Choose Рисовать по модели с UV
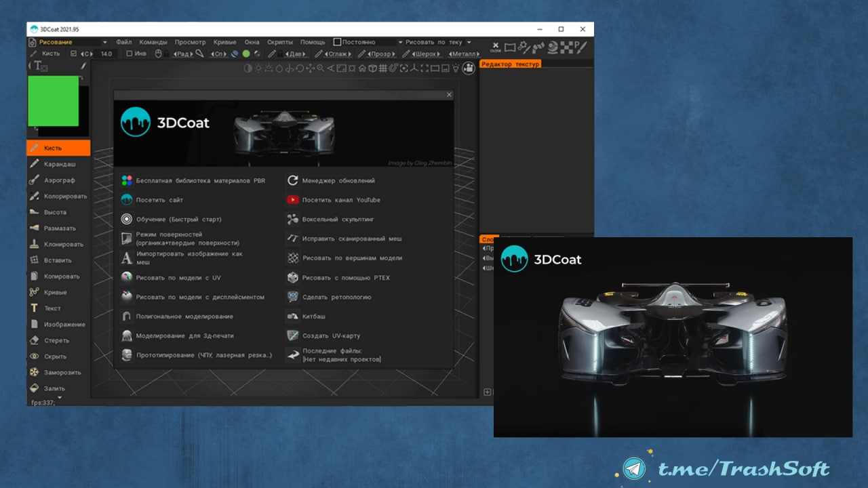Image resolution: width=868 pixels, height=488 pixels. (x=171, y=278)
